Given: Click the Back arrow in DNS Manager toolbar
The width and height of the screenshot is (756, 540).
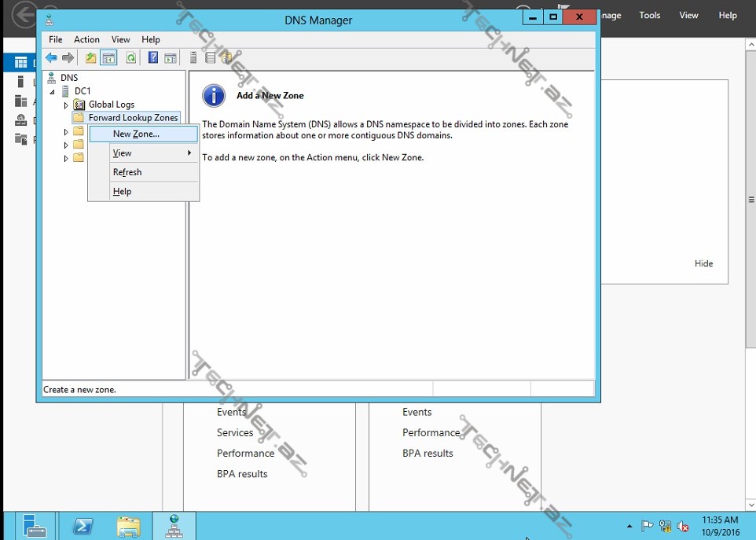Looking at the screenshot, I should [x=51, y=57].
